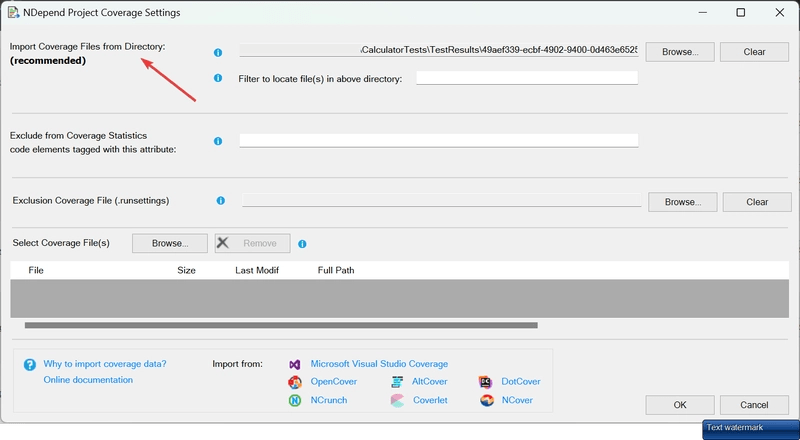This screenshot has height=440, width=800.
Task: Click info icon next to Remove button
Action: (x=302, y=244)
